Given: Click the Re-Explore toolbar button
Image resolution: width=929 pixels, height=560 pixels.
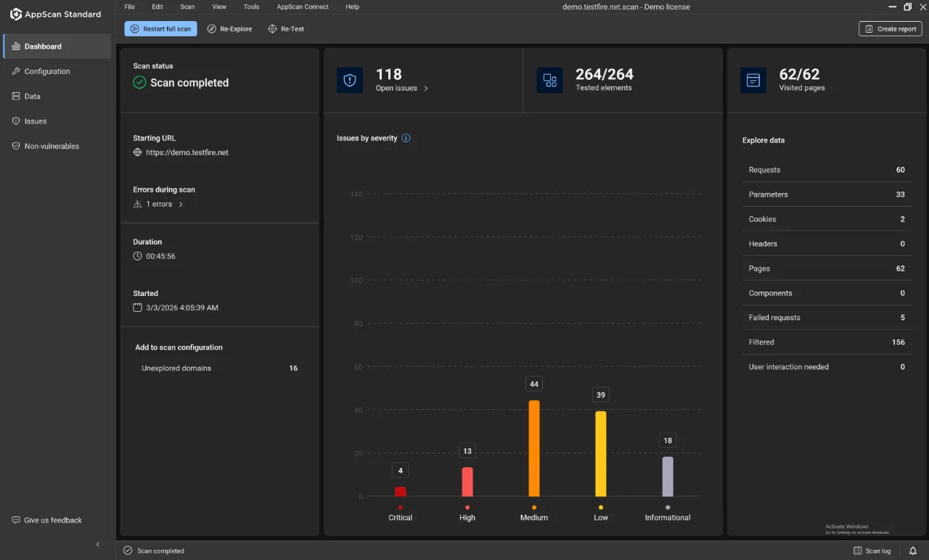Looking at the screenshot, I should 229,29.
